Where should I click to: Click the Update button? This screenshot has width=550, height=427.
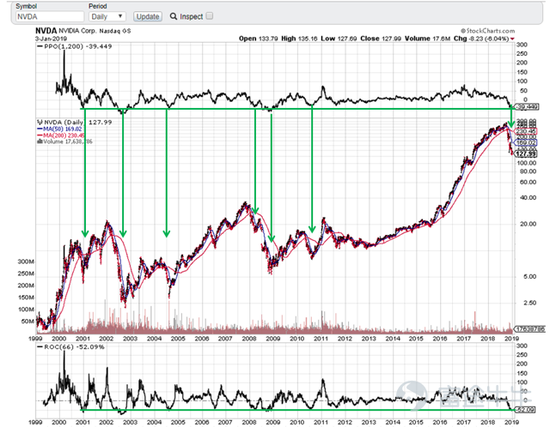point(147,16)
